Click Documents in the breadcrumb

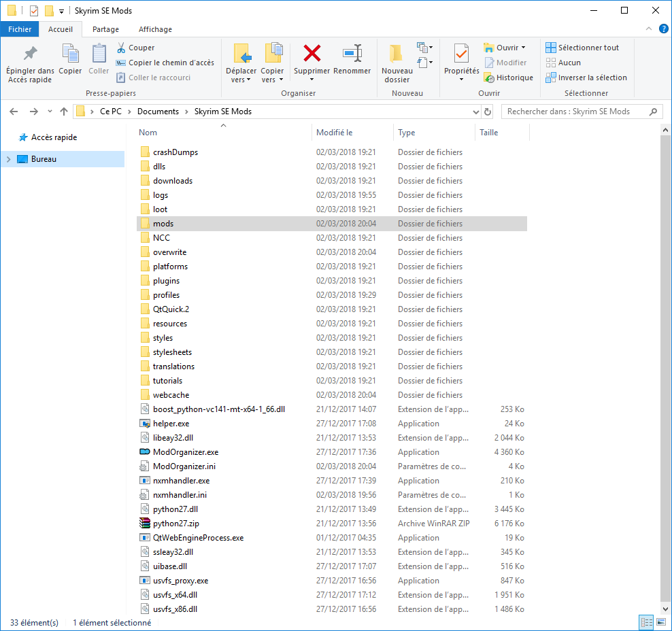(x=158, y=112)
